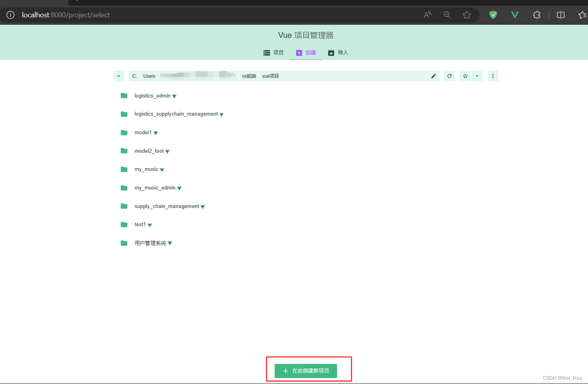
Task: Open the my_music folder
Action: 146,169
